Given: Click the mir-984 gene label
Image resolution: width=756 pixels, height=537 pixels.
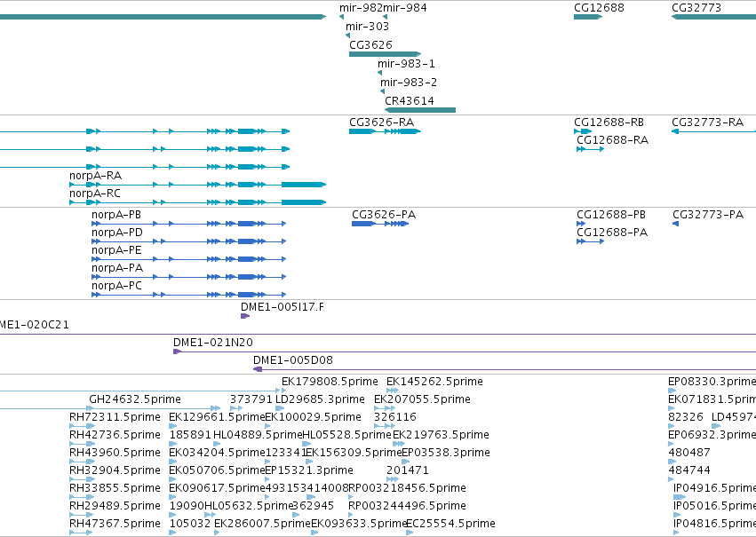Looking at the screenshot, I should (405, 8).
